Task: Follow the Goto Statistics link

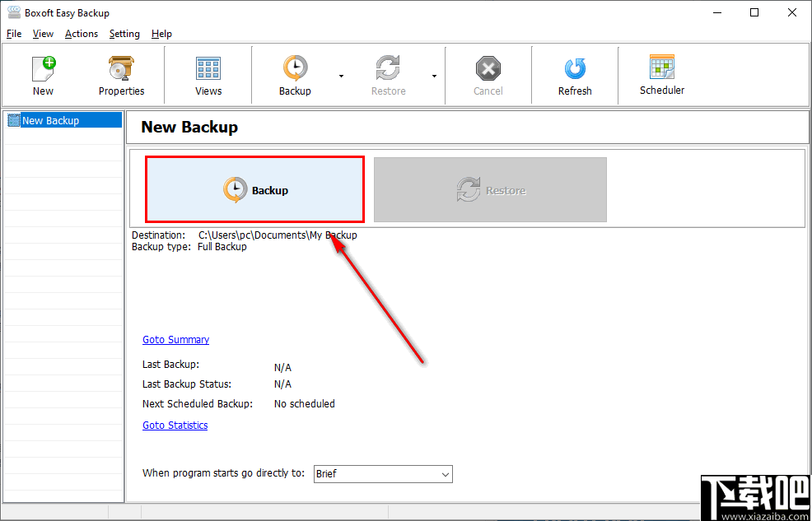Action: [x=175, y=425]
